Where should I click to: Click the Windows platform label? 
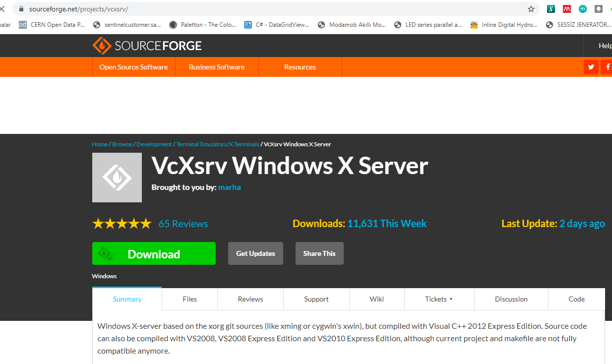104,276
